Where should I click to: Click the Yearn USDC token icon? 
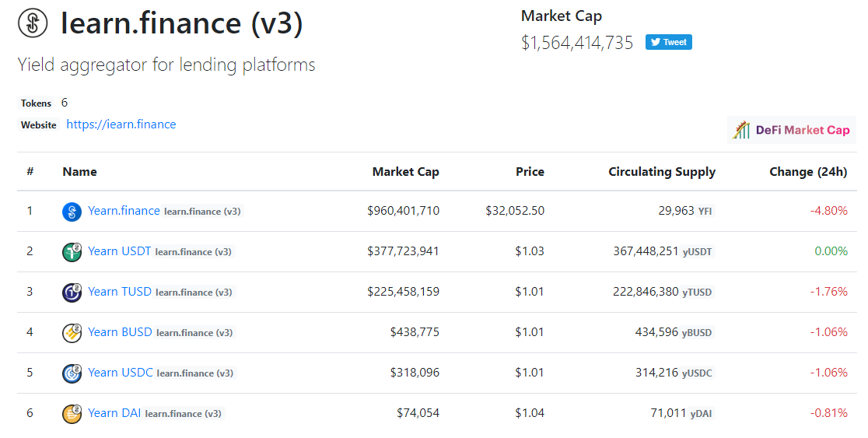(x=72, y=373)
